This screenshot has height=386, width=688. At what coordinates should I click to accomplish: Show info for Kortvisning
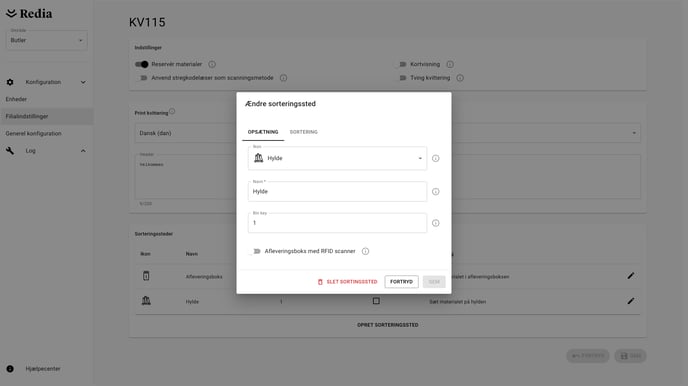[x=450, y=64]
